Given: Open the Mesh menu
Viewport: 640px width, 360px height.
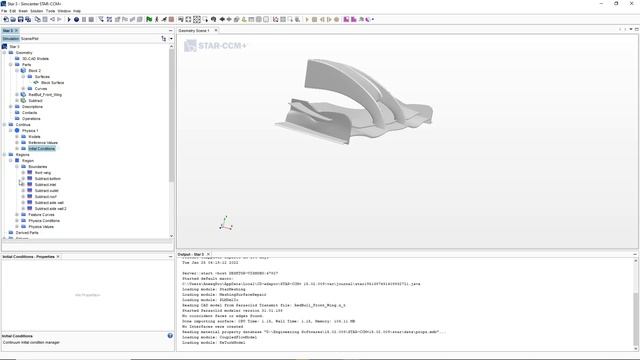Looking at the screenshot, I should 23,11.
